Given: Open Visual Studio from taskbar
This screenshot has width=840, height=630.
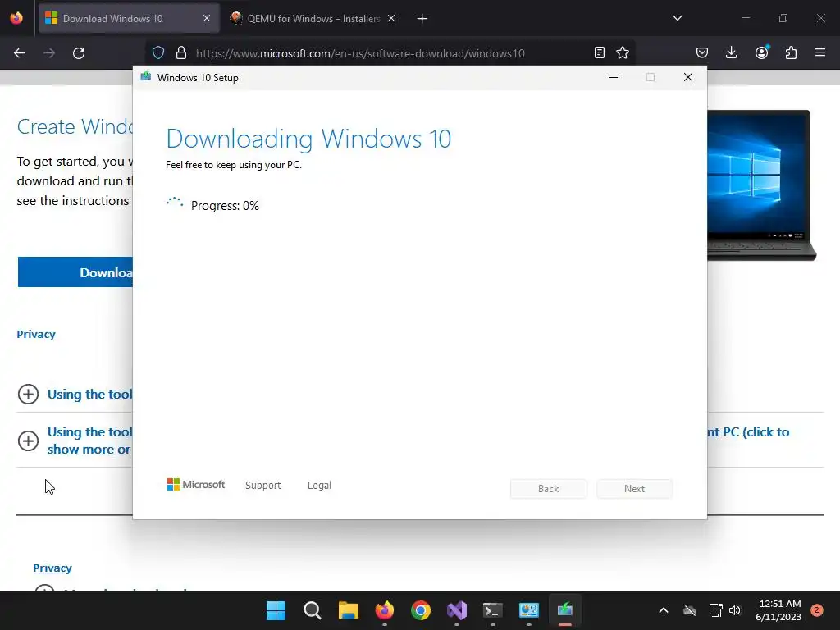Looking at the screenshot, I should point(456,610).
